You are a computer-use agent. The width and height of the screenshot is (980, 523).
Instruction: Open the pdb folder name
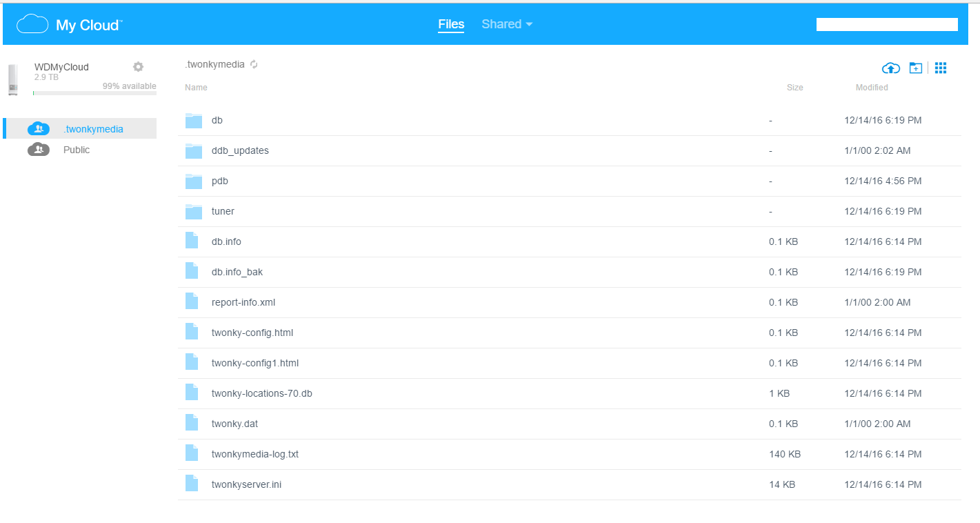pyautogui.click(x=220, y=181)
